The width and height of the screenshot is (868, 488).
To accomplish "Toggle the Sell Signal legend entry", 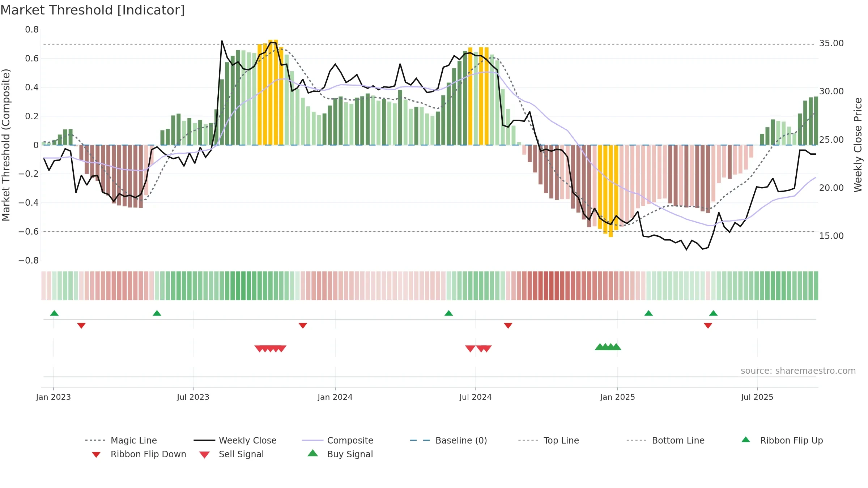I will pyautogui.click(x=231, y=454).
